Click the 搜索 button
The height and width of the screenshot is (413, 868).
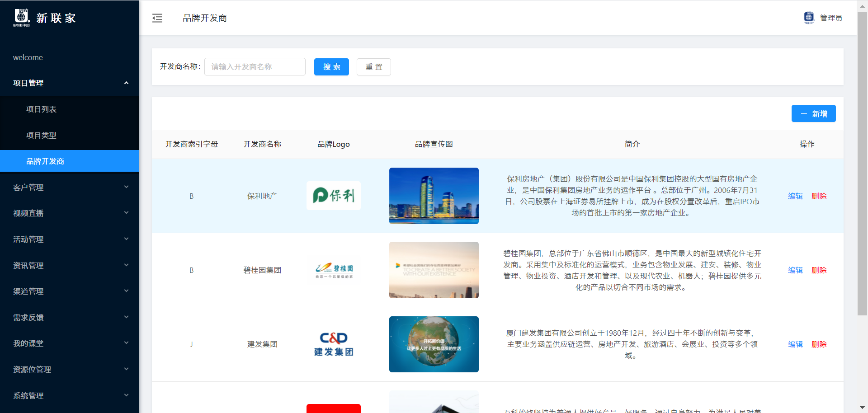tap(331, 67)
